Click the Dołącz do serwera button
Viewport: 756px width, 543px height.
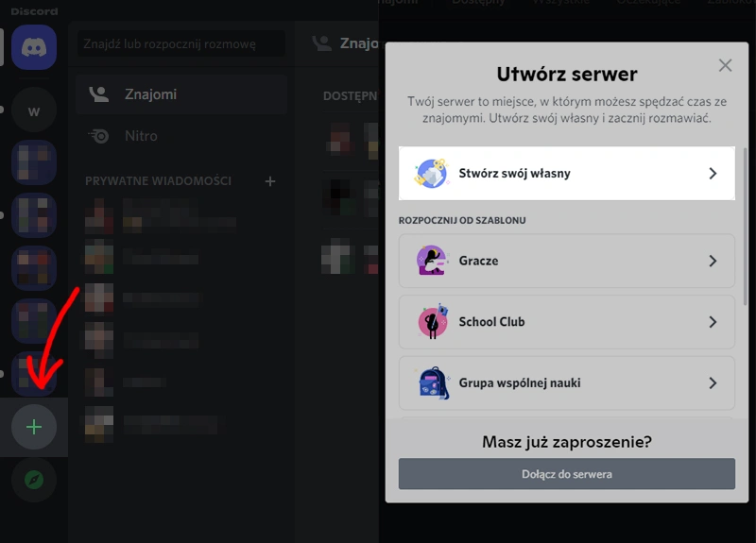tap(566, 474)
